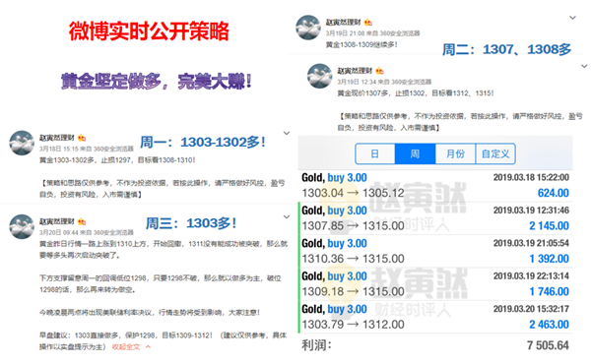Click post text 黄金1308-1309继续多
The height and width of the screenshot is (364, 591).
pyautogui.click(x=361, y=45)
